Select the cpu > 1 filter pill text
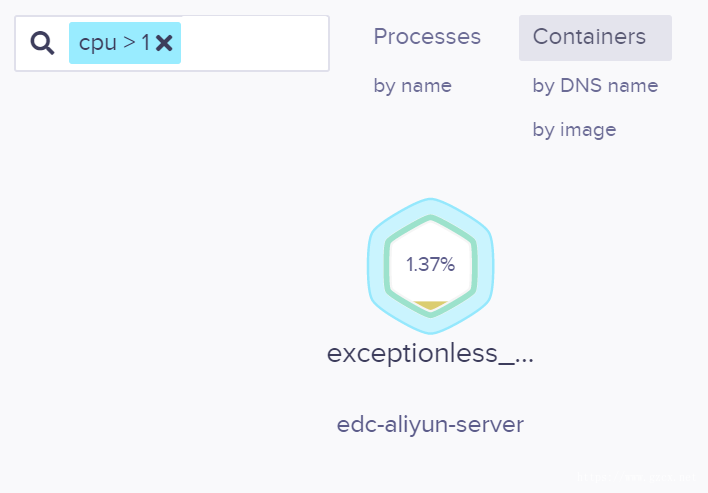Image resolution: width=708 pixels, height=493 pixels. 114,43
